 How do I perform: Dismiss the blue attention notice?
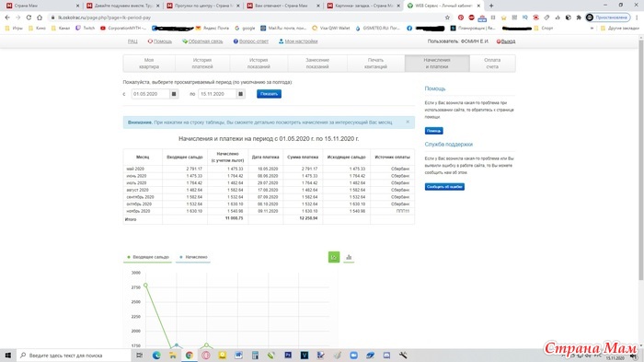(408, 122)
